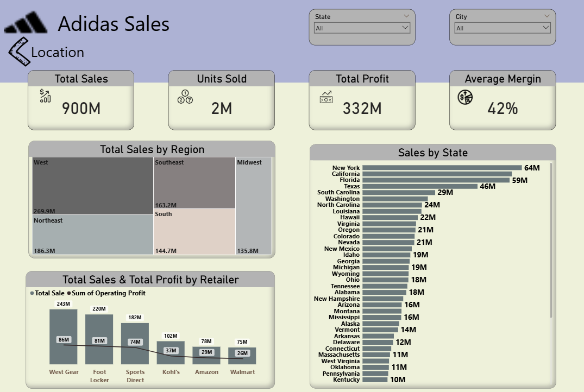The image size is (584, 392).
Task: Click the Florida state bar
Action: (436, 180)
